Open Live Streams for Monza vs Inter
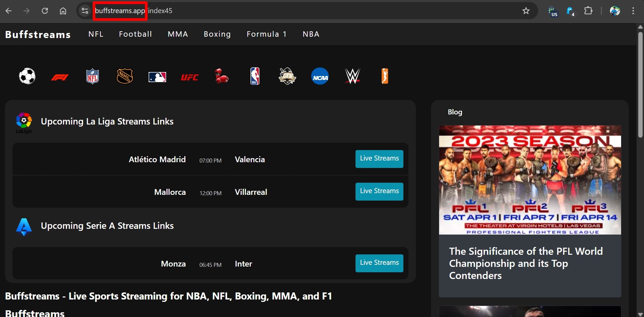The image size is (644, 317). pyautogui.click(x=379, y=263)
